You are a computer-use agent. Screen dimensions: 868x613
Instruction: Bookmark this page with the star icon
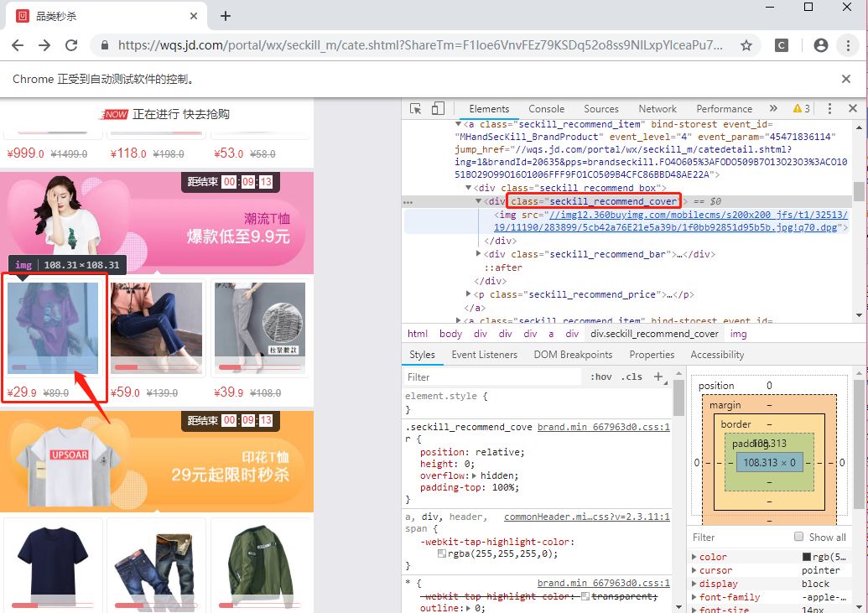746,45
